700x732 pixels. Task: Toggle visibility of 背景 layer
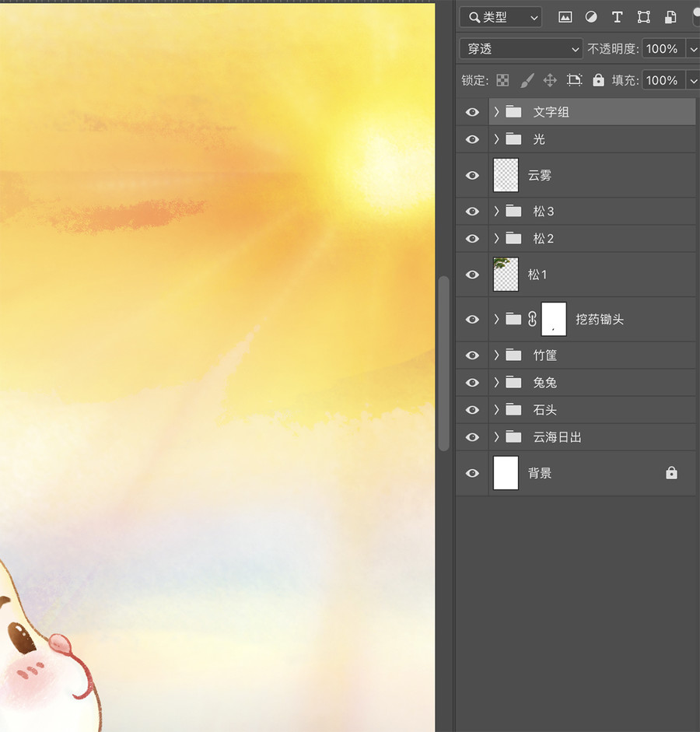(472, 473)
